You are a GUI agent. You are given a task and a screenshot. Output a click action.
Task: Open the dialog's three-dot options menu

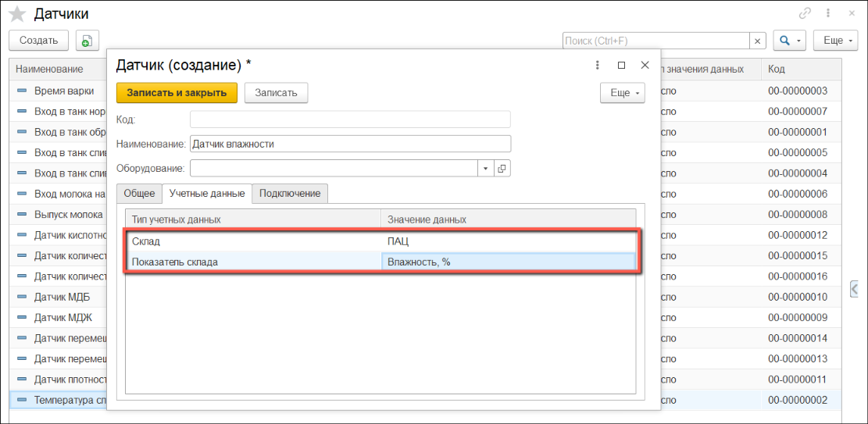[x=598, y=66]
